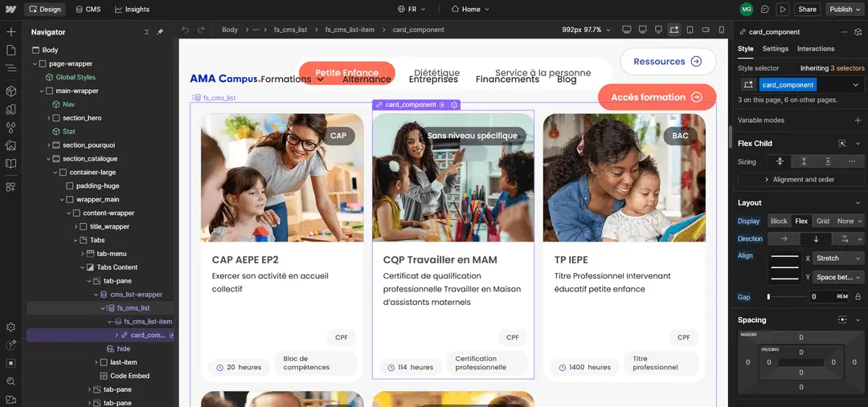868x407 pixels.
Task: Click the Undo arrow
Action: pos(186,30)
